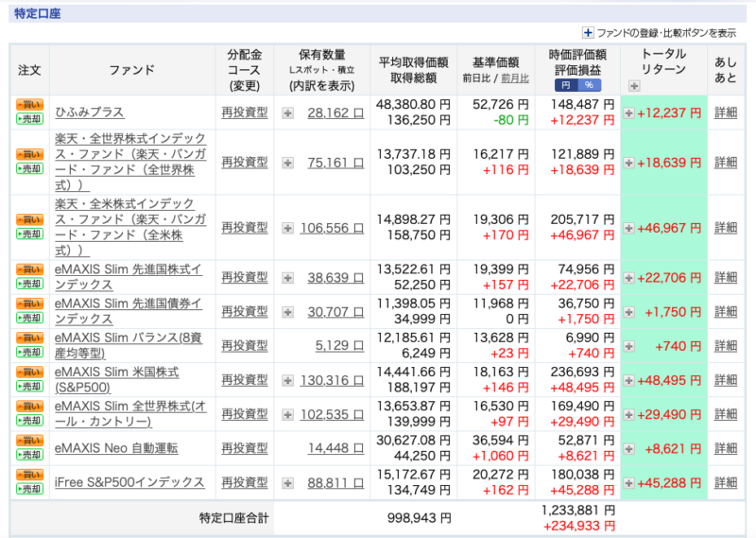Screen dimensions: 756x538
Task: Expand holdings breakdown for 106,556 口
Action: pyautogui.click(x=288, y=228)
